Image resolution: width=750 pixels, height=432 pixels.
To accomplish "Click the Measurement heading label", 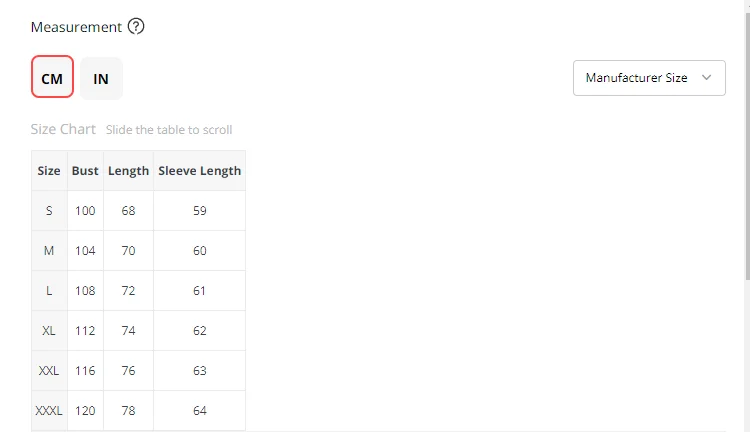I will (x=76, y=27).
